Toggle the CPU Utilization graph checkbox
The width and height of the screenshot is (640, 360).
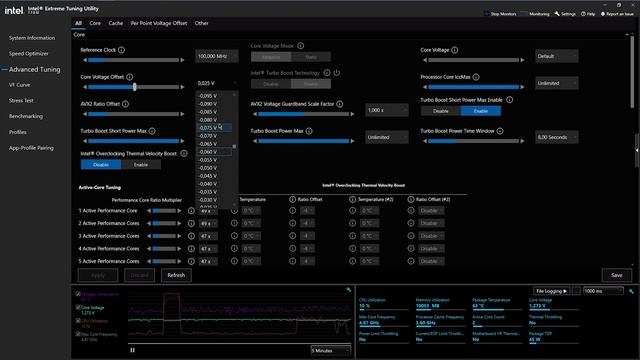(78, 320)
